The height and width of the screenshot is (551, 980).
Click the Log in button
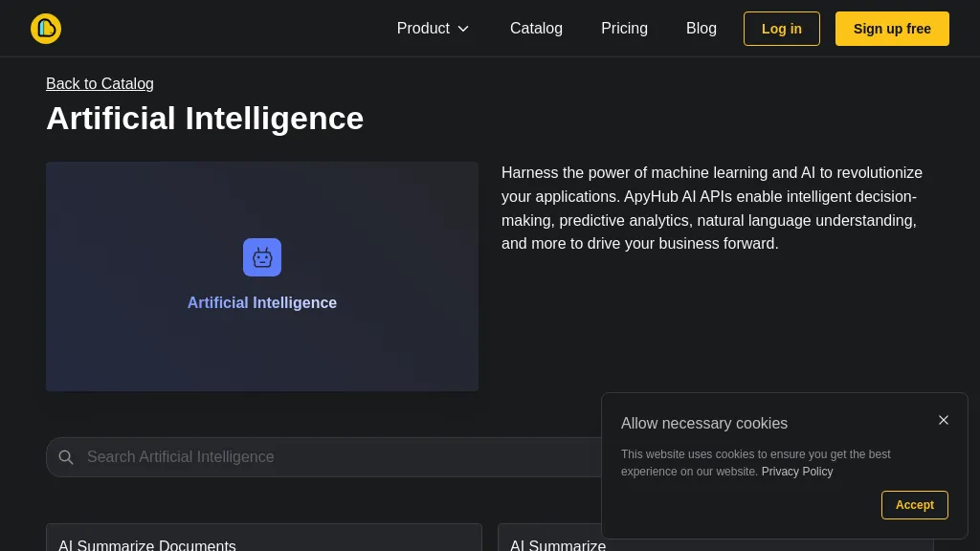781,29
